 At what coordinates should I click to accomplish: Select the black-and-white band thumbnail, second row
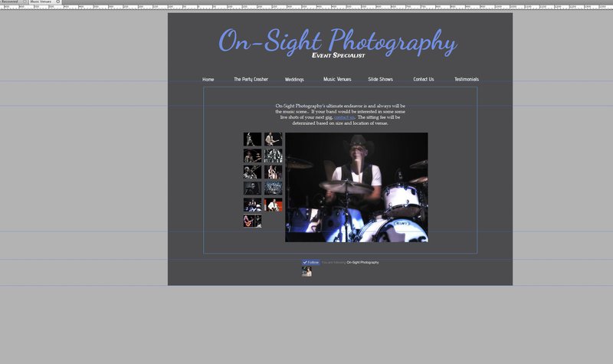[x=274, y=156]
